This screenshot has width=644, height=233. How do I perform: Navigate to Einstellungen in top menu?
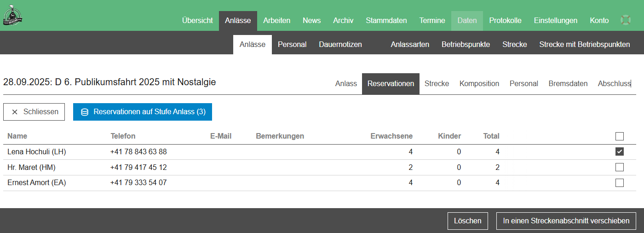coord(555,21)
